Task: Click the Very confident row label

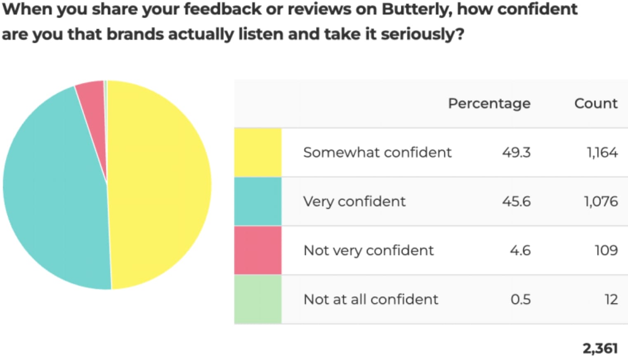Action: (x=354, y=201)
